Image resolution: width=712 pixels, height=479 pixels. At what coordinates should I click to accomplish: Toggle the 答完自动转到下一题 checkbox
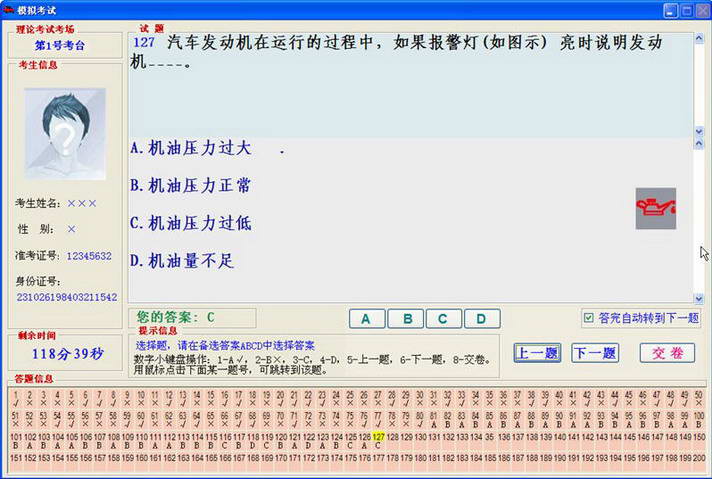pos(588,318)
